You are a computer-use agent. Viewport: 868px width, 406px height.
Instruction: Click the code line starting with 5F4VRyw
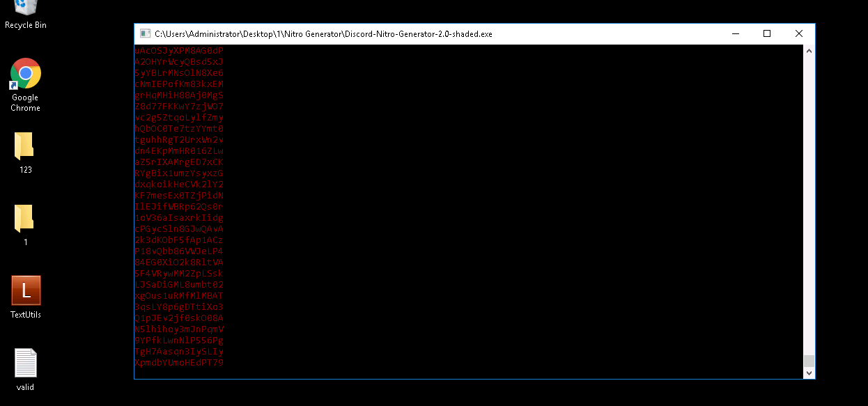[x=179, y=274]
